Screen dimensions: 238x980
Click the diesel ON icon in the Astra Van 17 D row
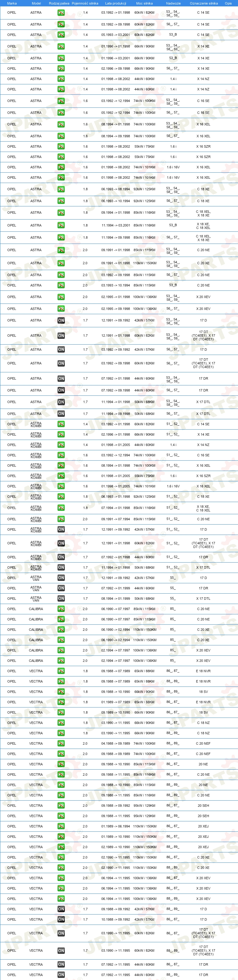coord(61,578)
